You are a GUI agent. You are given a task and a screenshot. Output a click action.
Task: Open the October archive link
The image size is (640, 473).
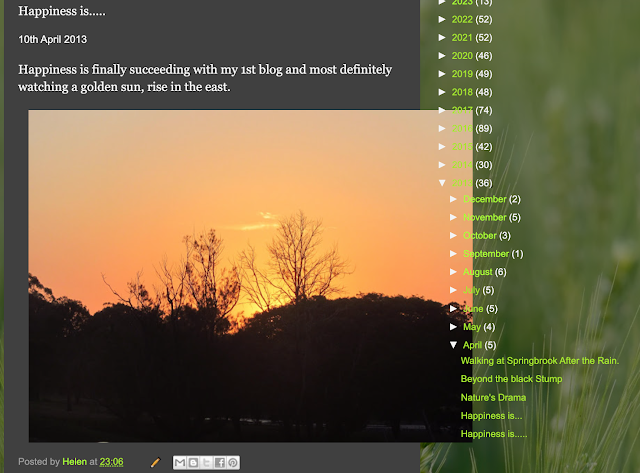click(x=480, y=235)
